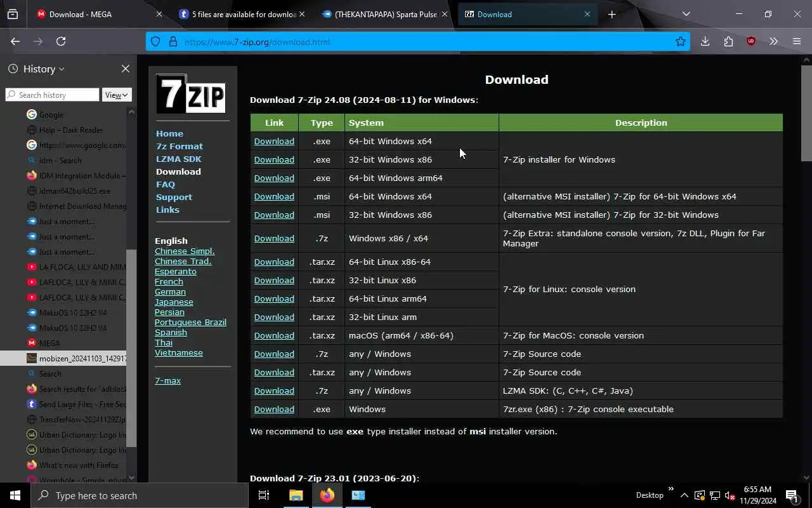This screenshot has width=812, height=508.
Task: Open taskbar clock and date
Action: [x=757, y=495]
